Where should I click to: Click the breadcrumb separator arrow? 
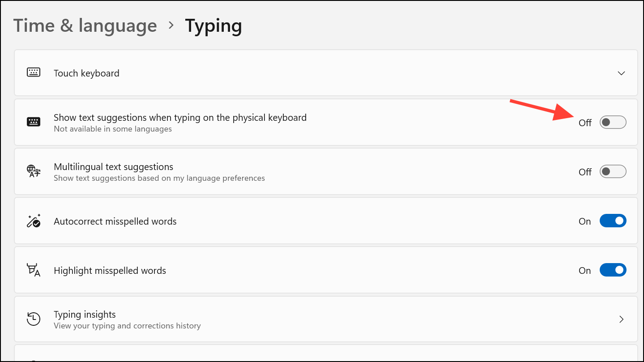tap(171, 26)
